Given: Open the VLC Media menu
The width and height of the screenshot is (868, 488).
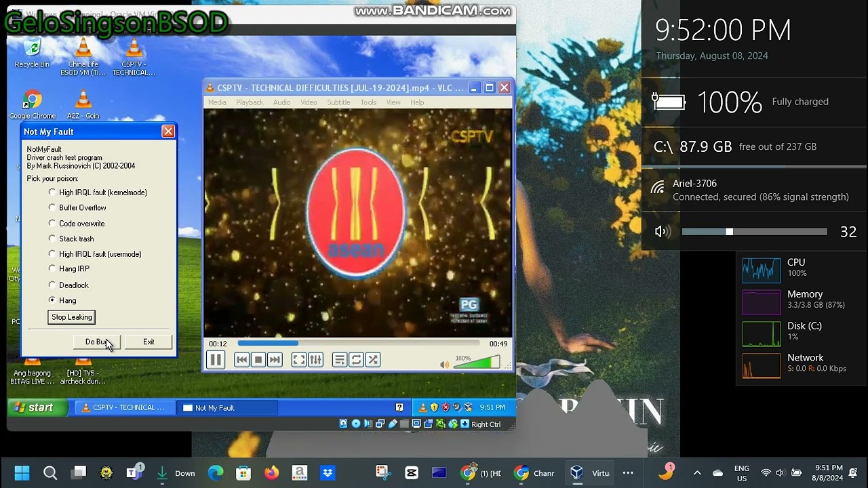Looking at the screenshot, I should tap(217, 102).
